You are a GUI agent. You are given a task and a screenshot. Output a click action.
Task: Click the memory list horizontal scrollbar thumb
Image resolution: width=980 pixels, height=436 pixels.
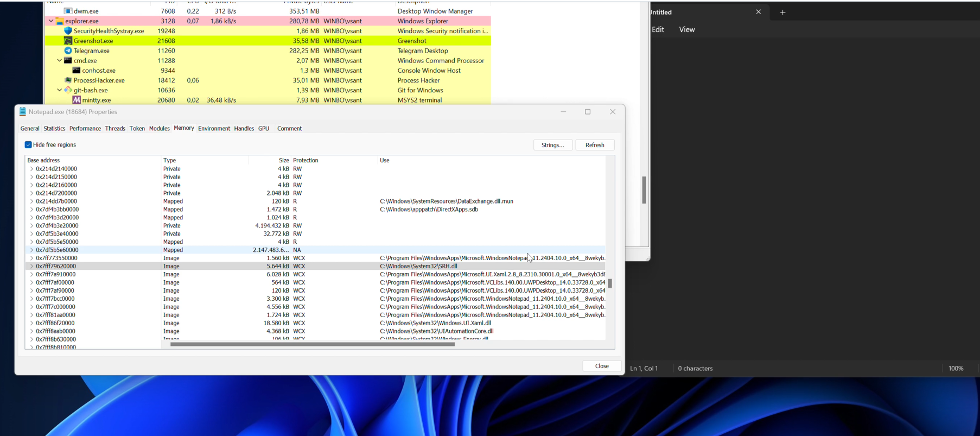313,344
